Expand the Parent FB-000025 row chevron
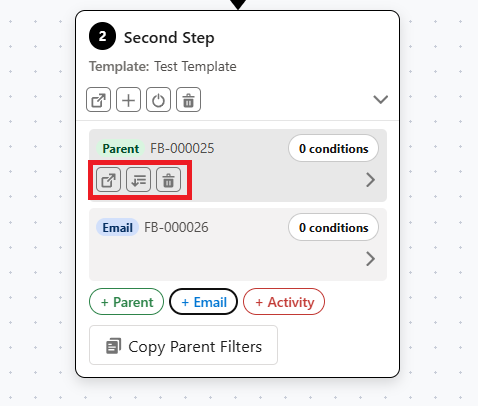 click(x=370, y=180)
